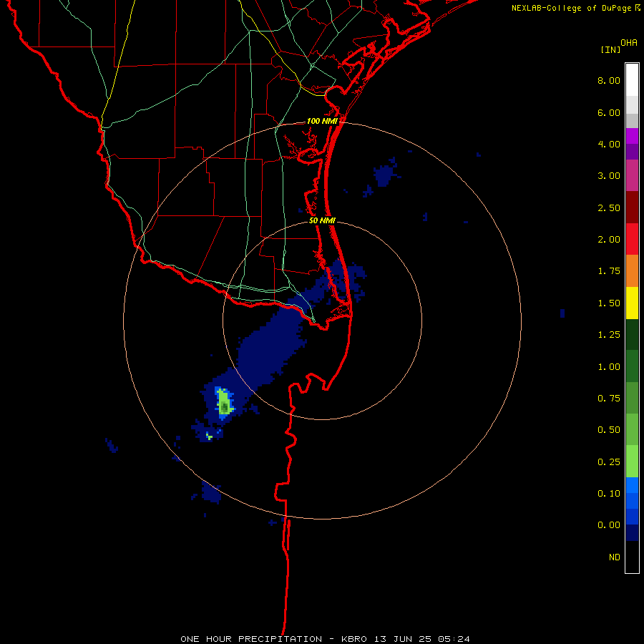Viewport: 644px width, 644px height.
Task: Pick the orange 1.75 legend swatch
Action: click(x=632, y=271)
